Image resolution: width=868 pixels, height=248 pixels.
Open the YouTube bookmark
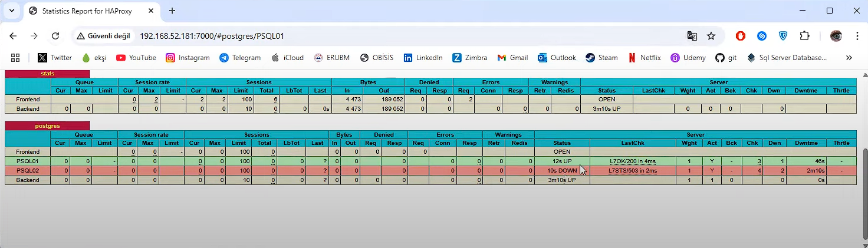(x=136, y=58)
